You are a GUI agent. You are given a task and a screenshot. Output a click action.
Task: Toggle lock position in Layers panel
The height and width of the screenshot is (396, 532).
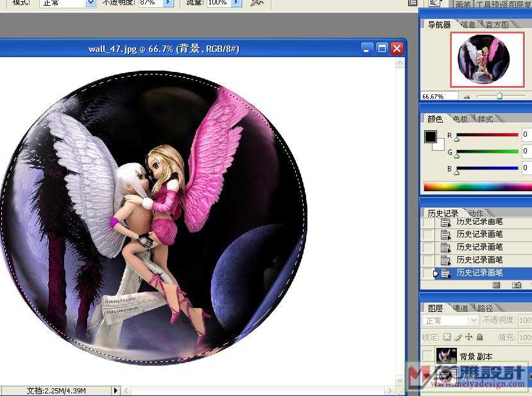469,337
